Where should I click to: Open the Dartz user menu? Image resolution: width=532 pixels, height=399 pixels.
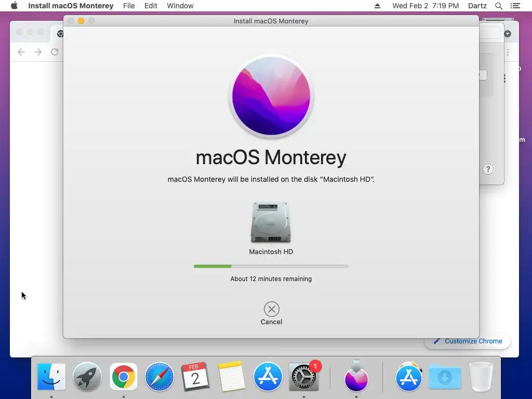[x=477, y=6]
